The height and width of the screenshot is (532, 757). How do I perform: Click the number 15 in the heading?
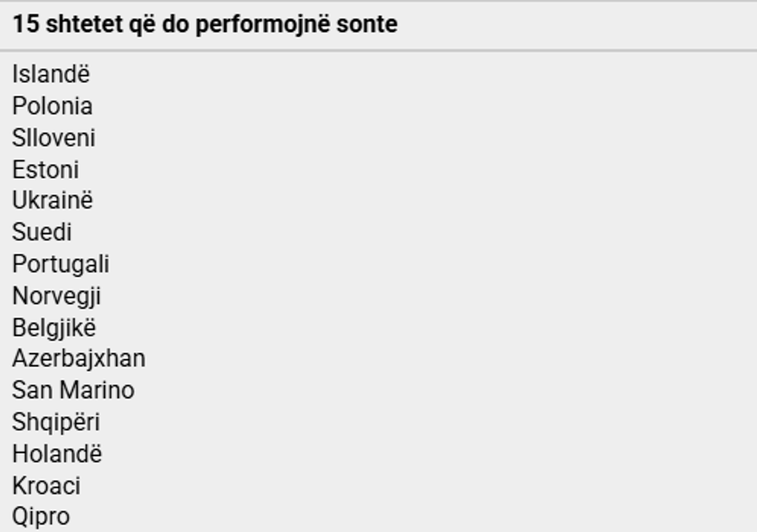pos(25,24)
